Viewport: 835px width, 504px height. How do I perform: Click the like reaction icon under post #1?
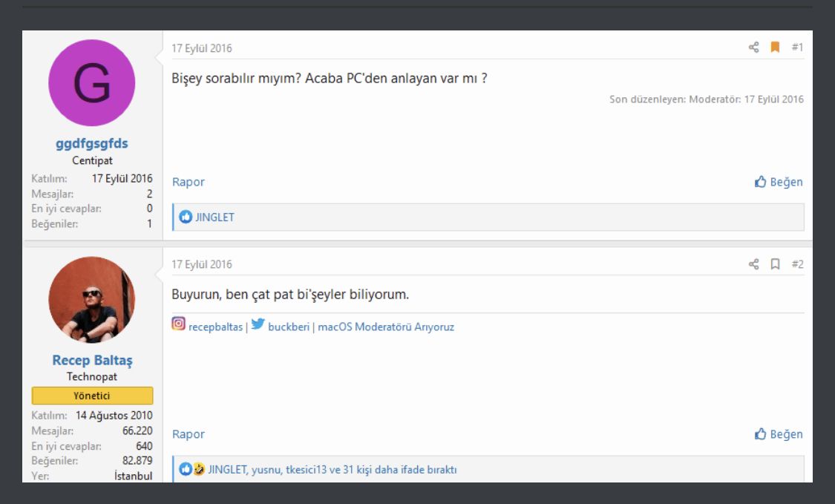click(186, 217)
